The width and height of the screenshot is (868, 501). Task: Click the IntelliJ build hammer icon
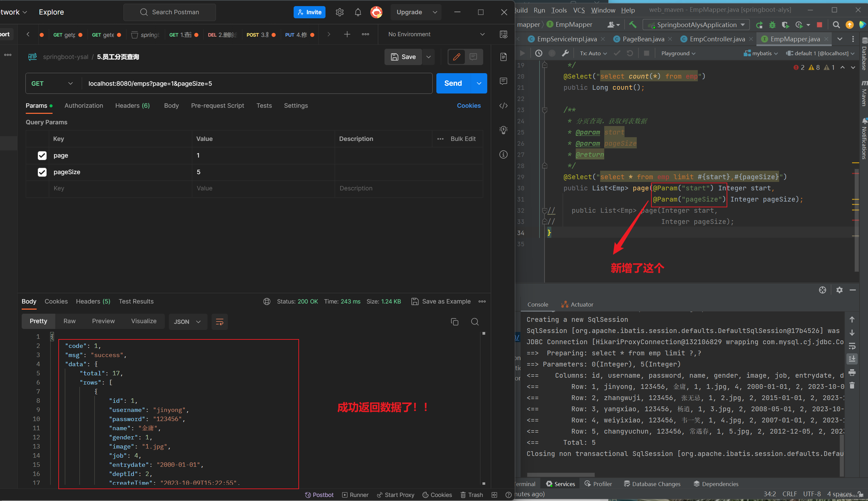click(633, 25)
